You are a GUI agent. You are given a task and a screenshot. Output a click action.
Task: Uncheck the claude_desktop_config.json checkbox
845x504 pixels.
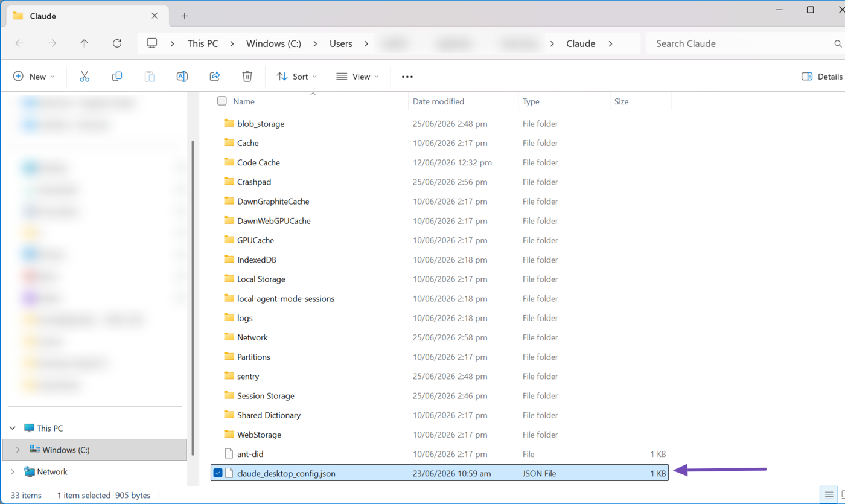tap(218, 473)
